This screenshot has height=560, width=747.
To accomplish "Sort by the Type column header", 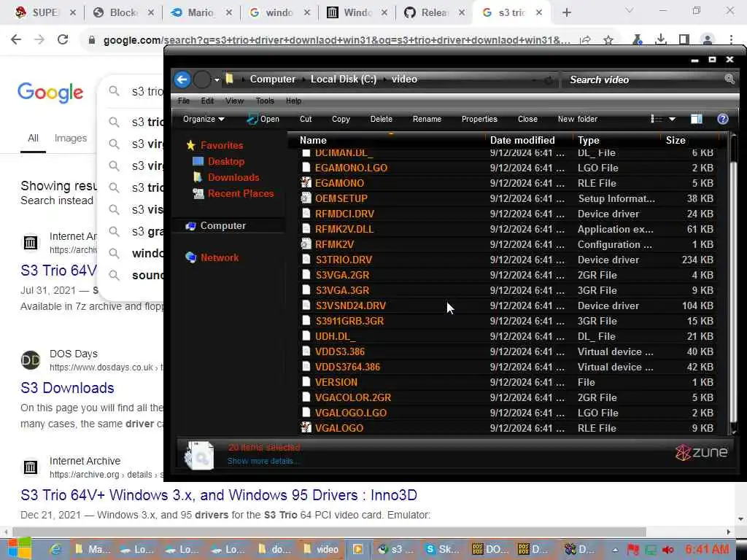I will 589,140.
